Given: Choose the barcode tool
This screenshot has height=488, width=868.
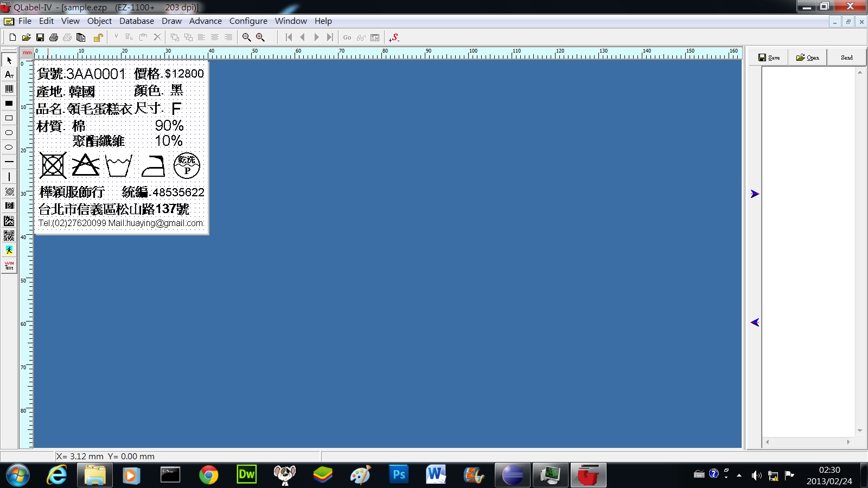Looking at the screenshot, I should [9, 89].
